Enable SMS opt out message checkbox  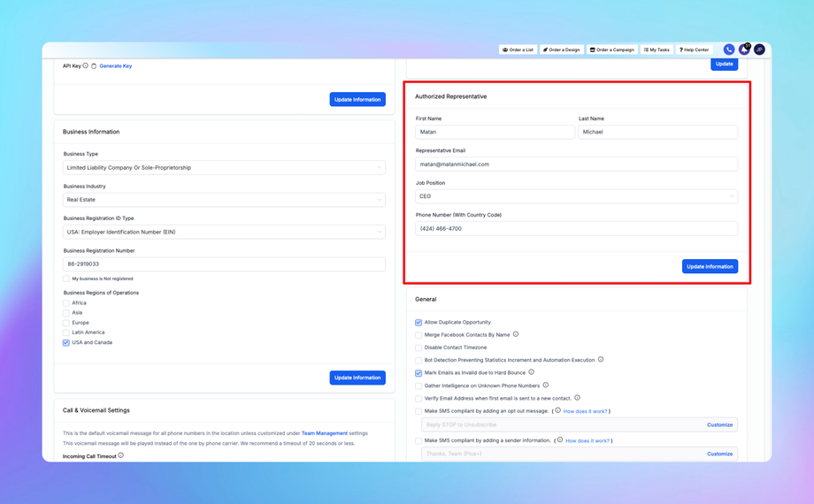tap(419, 412)
